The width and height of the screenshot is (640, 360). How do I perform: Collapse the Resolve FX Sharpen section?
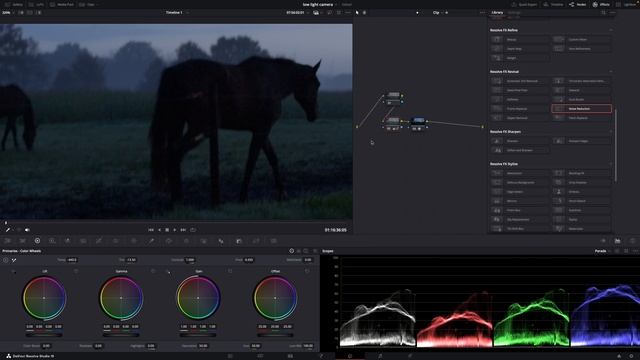pyautogui.click(x=611, y=132)
